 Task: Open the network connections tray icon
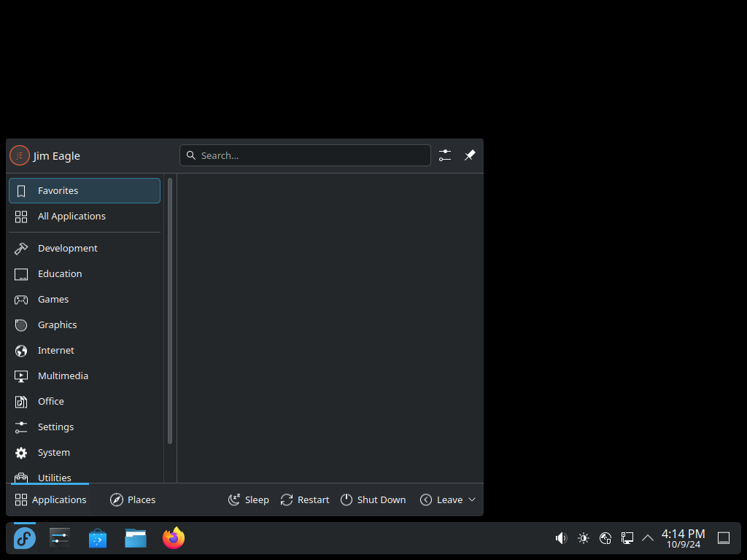[627, 538]
